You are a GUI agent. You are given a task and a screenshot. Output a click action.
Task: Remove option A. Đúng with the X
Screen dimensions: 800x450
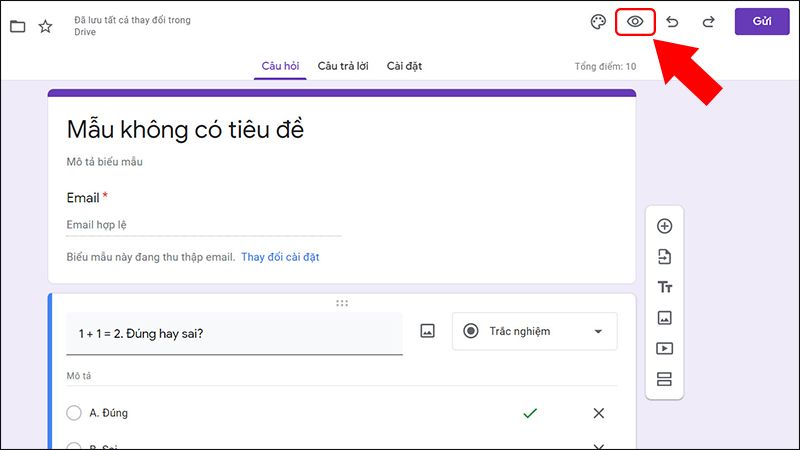pos(599,413)
